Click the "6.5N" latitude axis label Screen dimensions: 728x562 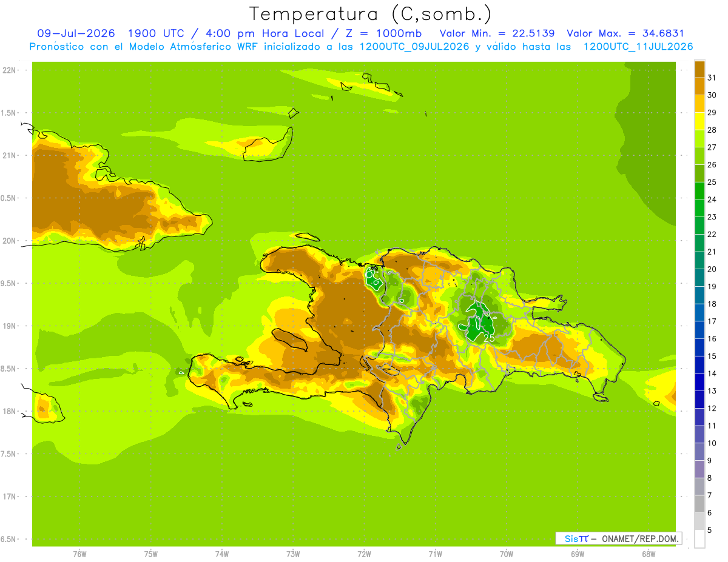8,539
